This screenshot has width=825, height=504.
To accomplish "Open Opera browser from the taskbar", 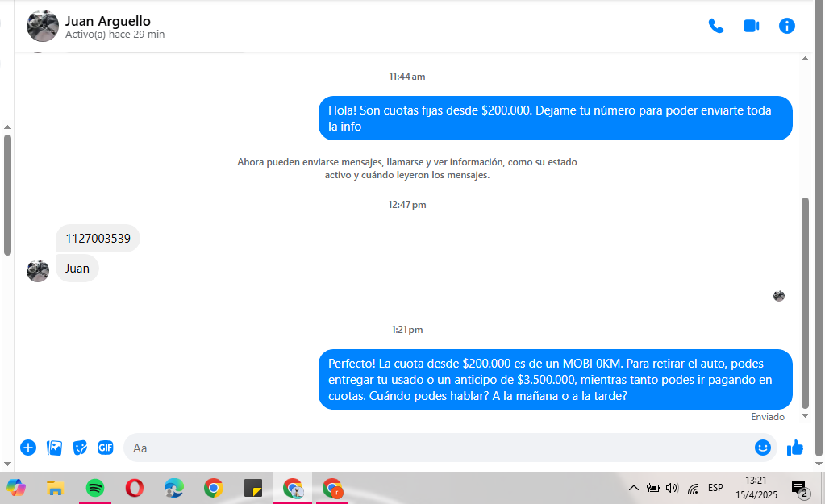I will [x=134, y=488].
